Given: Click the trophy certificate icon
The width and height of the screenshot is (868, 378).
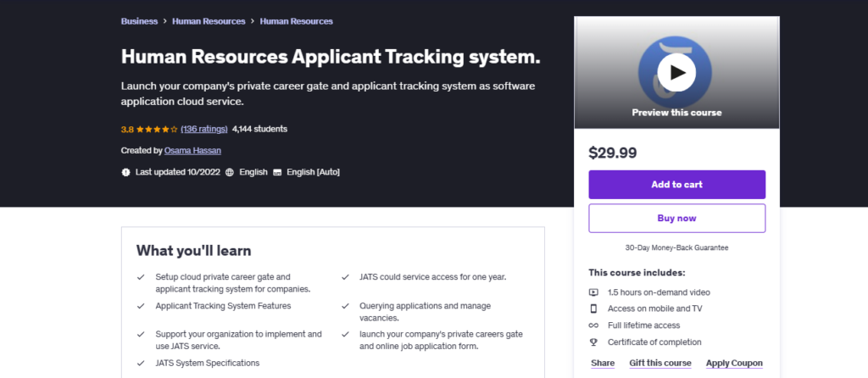Looking at the screenshot, I should 593,342.
